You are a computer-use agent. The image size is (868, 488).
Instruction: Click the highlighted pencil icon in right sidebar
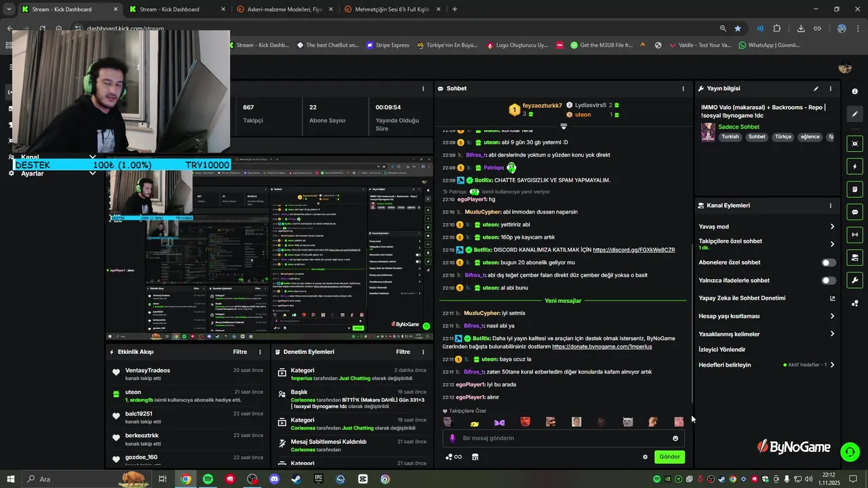(854, 114)
